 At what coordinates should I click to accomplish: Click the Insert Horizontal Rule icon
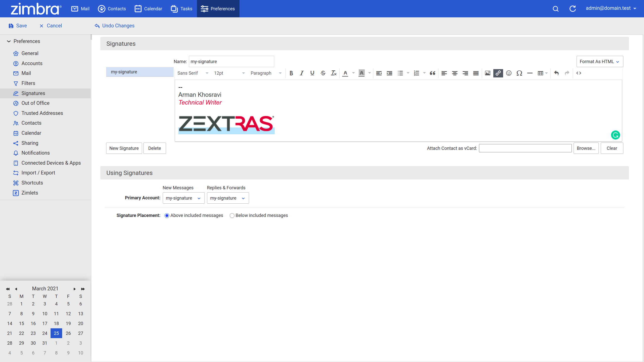tap(530, 73)
